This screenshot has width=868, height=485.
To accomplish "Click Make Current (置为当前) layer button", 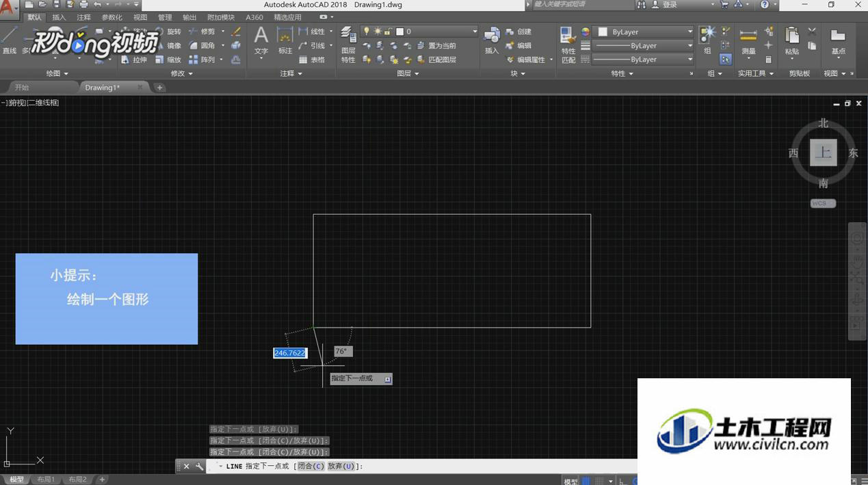I will [x=436, y=46].
